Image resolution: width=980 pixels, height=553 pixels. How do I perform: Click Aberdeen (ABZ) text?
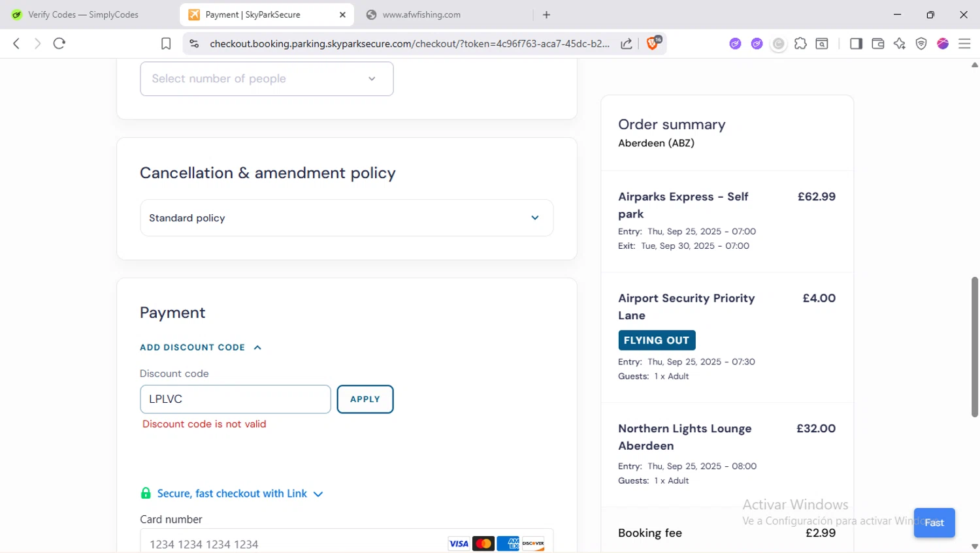(x=656, y=143)
